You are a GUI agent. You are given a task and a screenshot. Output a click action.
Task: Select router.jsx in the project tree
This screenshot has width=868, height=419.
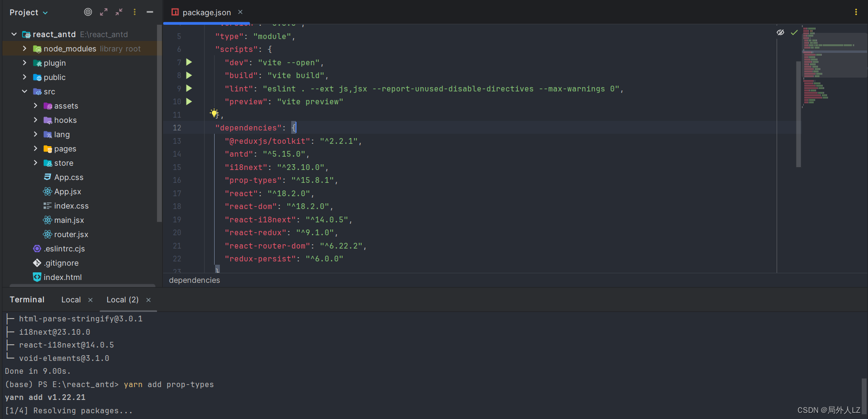(71, 234)
